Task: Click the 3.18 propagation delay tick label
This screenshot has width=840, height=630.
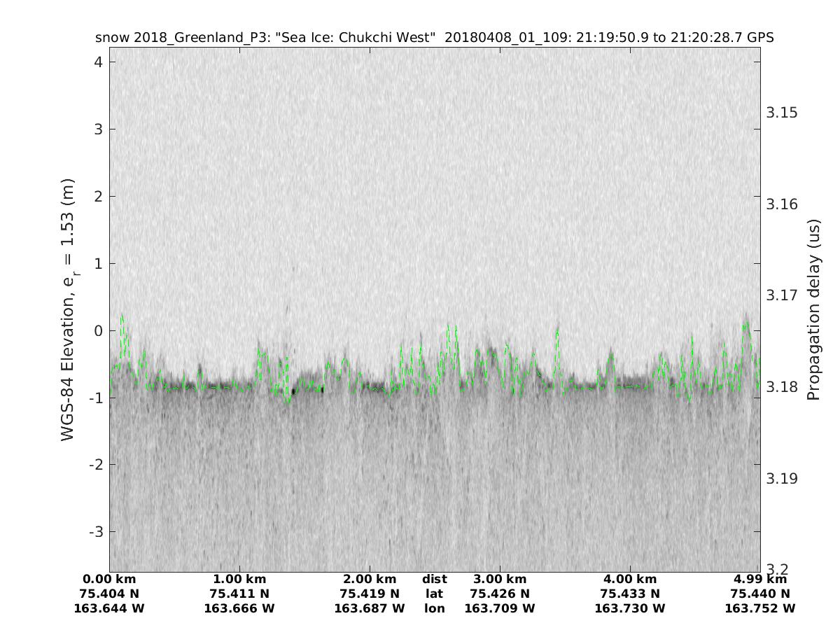Action: tap(783, 387)
